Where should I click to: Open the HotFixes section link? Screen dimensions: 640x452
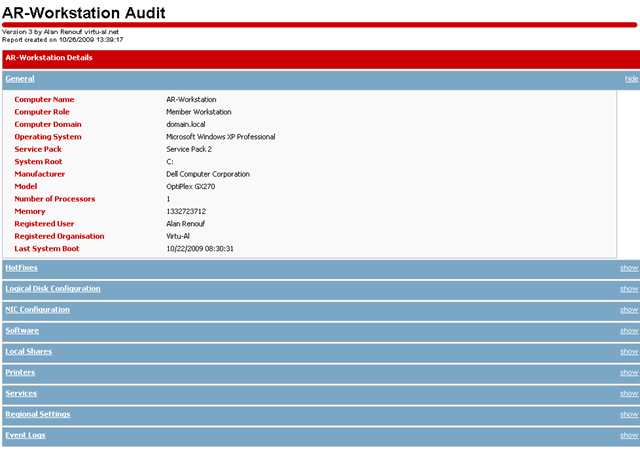coord(21,268)
